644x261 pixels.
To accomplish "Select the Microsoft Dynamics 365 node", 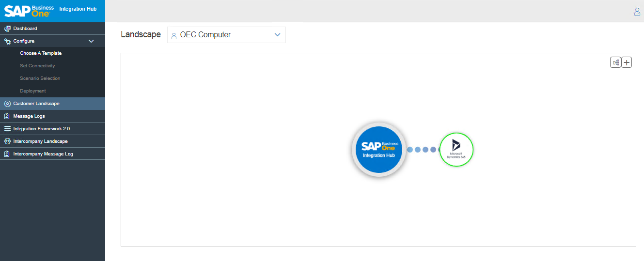I will coord(456,149).
